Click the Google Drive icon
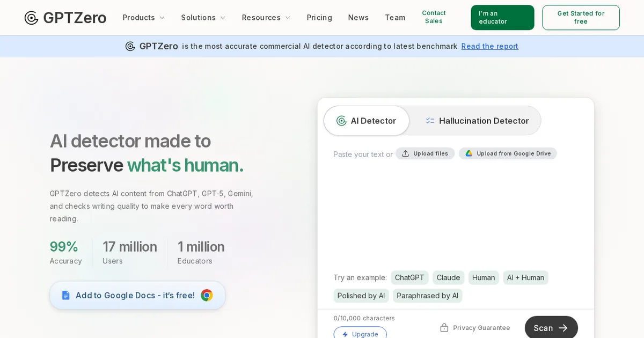The height and width of the screenshot is (338, 644). pyautogui.click(x=469, y=153)
